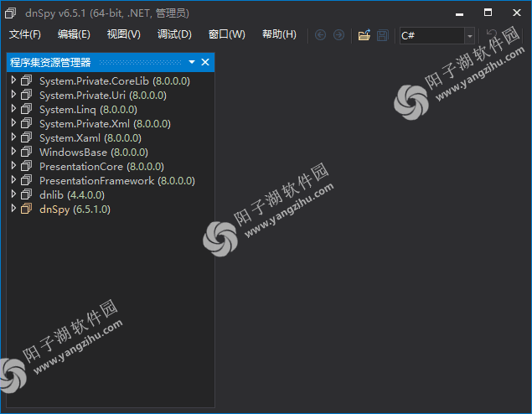Minimize the dnSpy window
Screen dimensions: 532x414
click(x=459, y=13)
